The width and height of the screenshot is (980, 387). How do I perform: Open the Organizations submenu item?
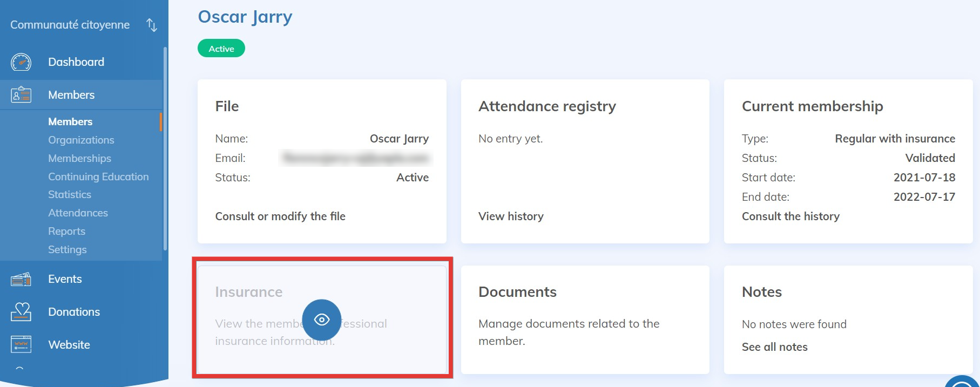tap(81, 140)
